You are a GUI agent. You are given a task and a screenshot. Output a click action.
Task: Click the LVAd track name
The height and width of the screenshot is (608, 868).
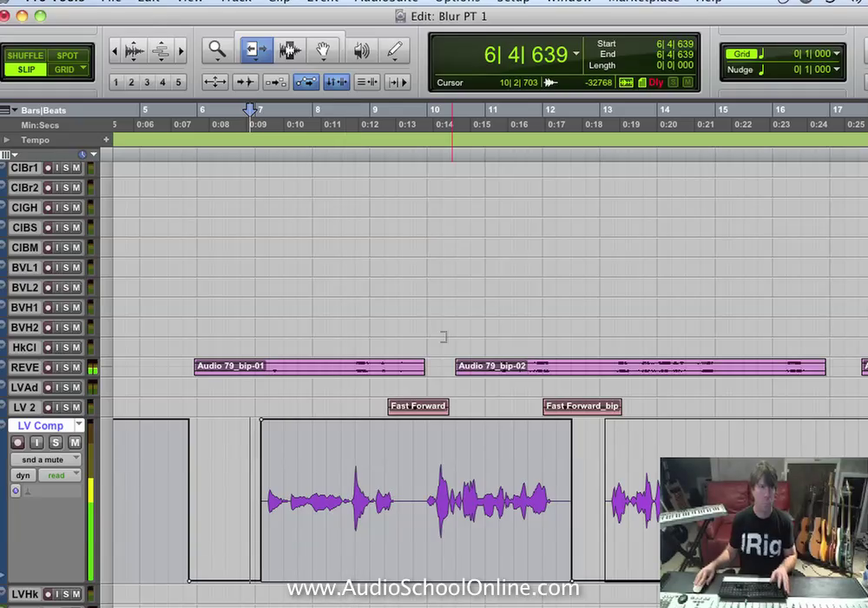pos(25,387)
